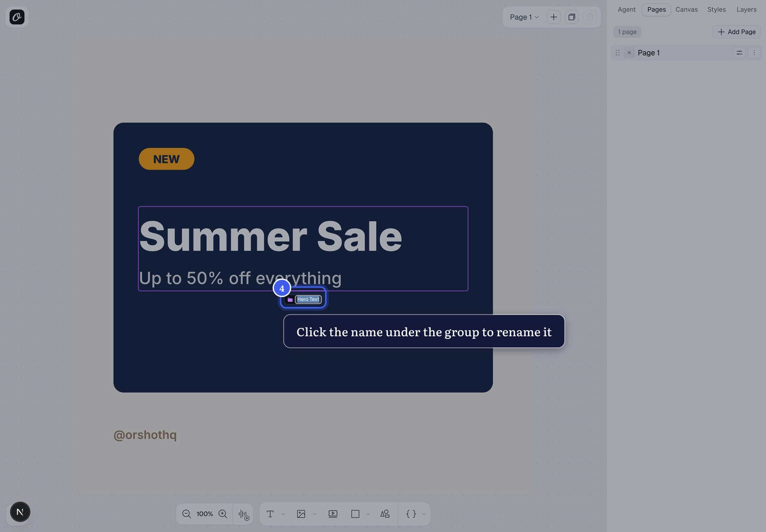This screenshot has width=766, height=532.
Task: Grab the Page 1 row drag handle
Action: coord(618,53)
